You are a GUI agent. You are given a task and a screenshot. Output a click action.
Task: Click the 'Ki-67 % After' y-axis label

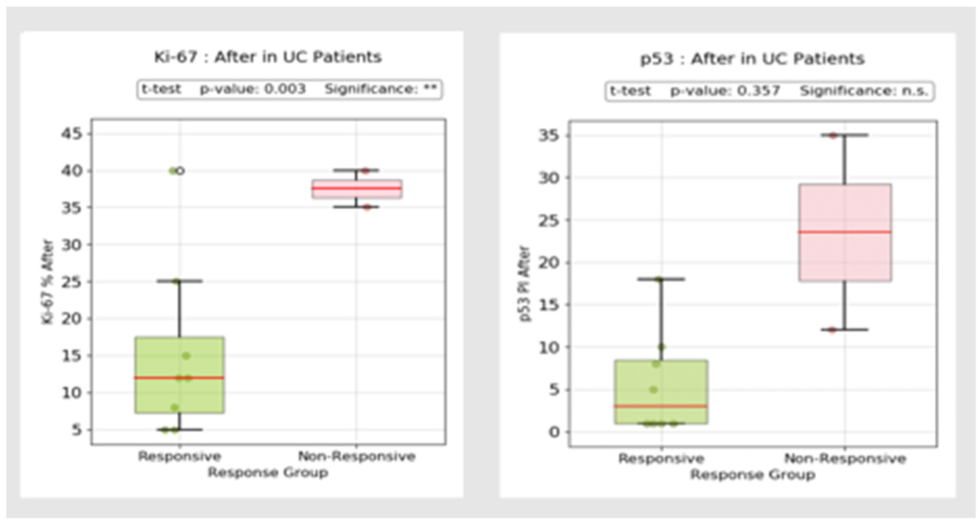[x=48, y=282]
